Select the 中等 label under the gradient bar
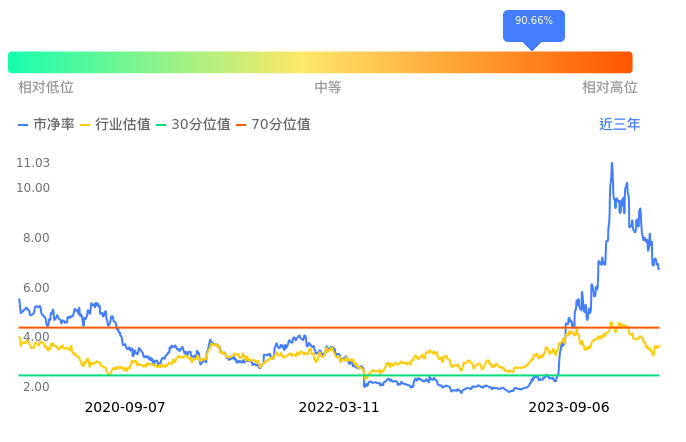 click(328, 88)
